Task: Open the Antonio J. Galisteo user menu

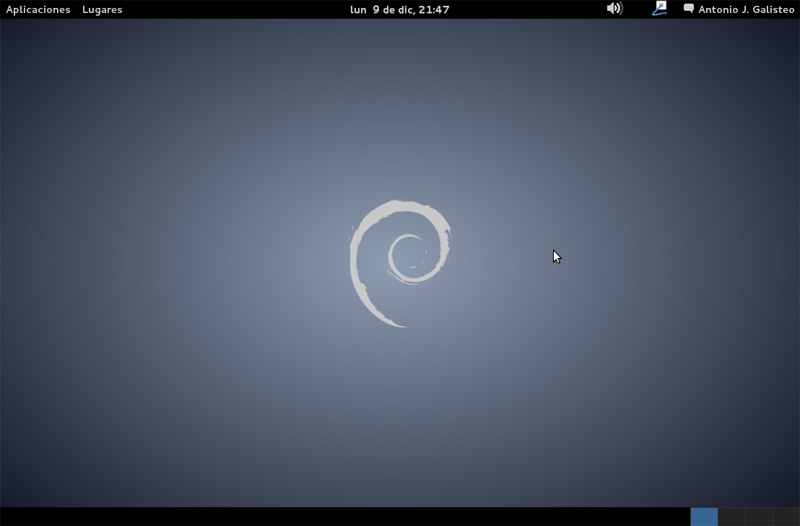Action: click(746, 10)
